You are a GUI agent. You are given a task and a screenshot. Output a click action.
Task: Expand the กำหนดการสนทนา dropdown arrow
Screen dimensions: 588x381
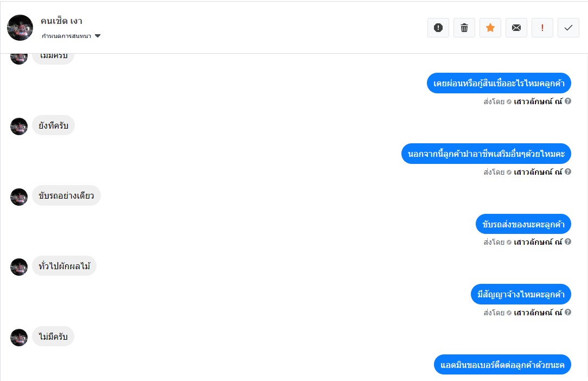98,36
